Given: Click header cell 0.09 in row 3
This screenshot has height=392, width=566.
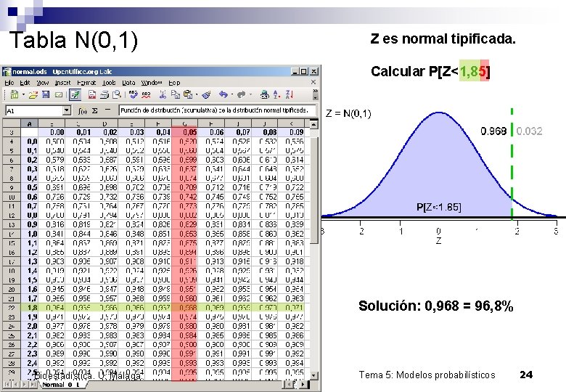Looking at the screenshot, I should pyautogui.click(x=291, y=132).
